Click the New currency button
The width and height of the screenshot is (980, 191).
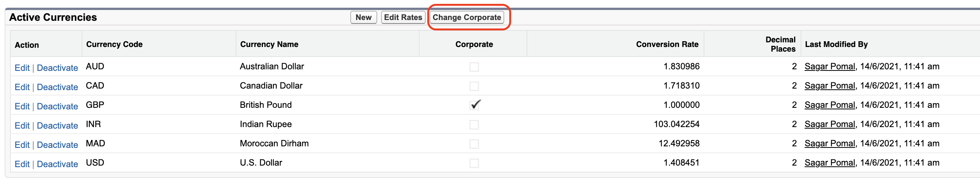[363, 17]
